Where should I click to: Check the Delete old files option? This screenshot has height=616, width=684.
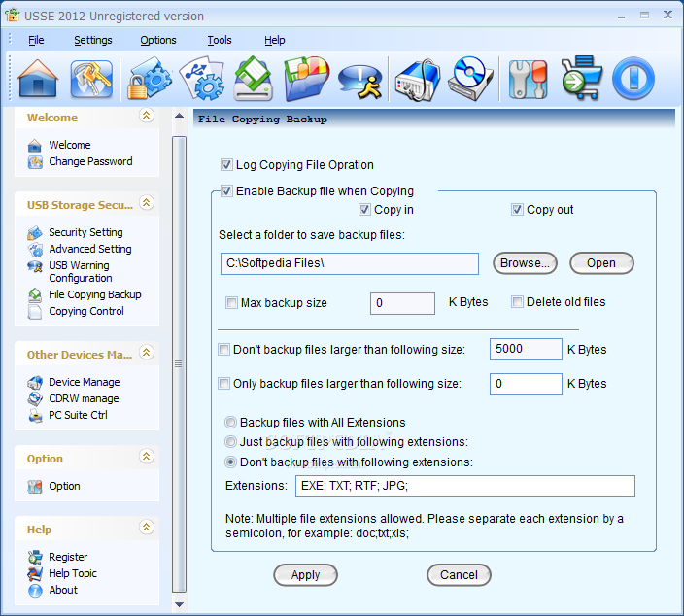coord(517,302)
